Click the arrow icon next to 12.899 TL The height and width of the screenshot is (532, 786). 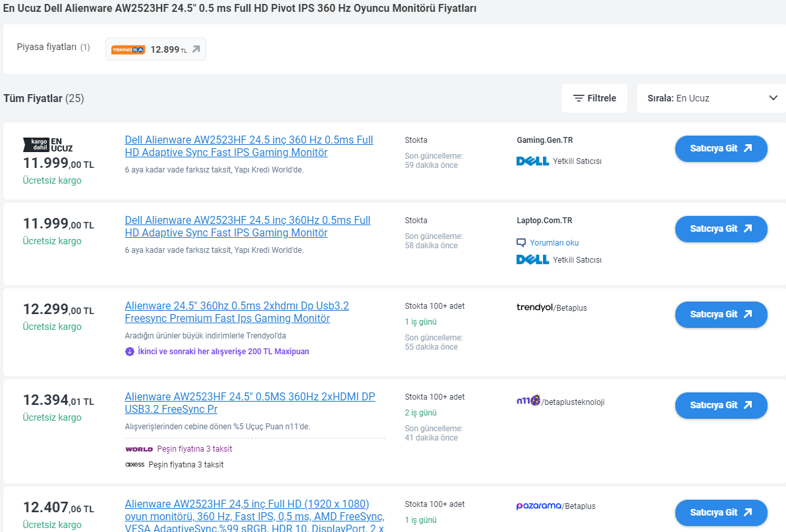(196, 49)
